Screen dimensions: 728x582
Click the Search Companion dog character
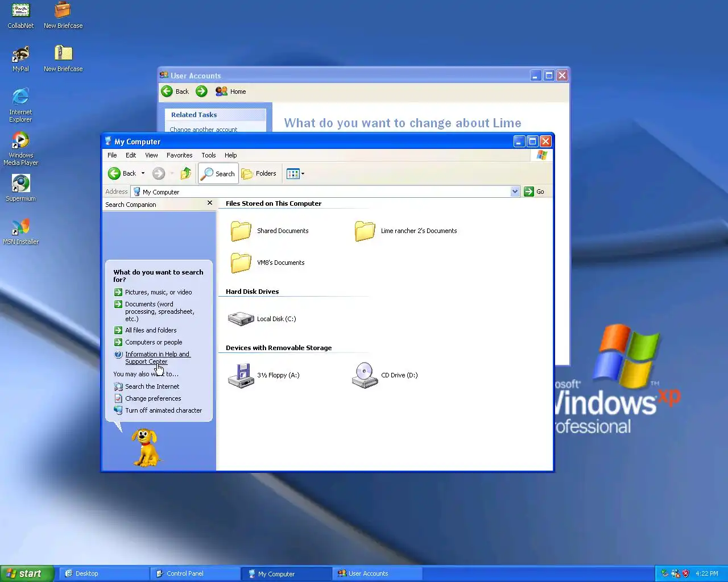[x=146, y=447]
